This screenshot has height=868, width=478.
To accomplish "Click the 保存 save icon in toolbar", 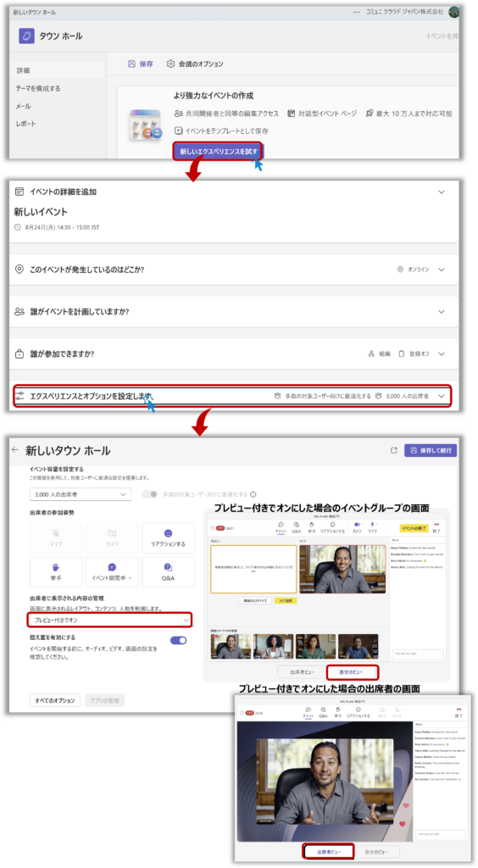I will pyautogui.click(x=131, y=64).
